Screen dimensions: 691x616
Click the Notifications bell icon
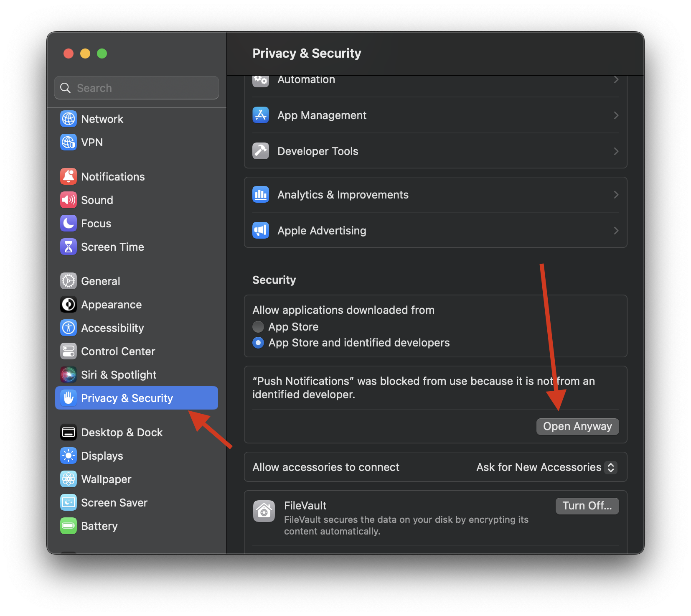(x=69, y=177)
